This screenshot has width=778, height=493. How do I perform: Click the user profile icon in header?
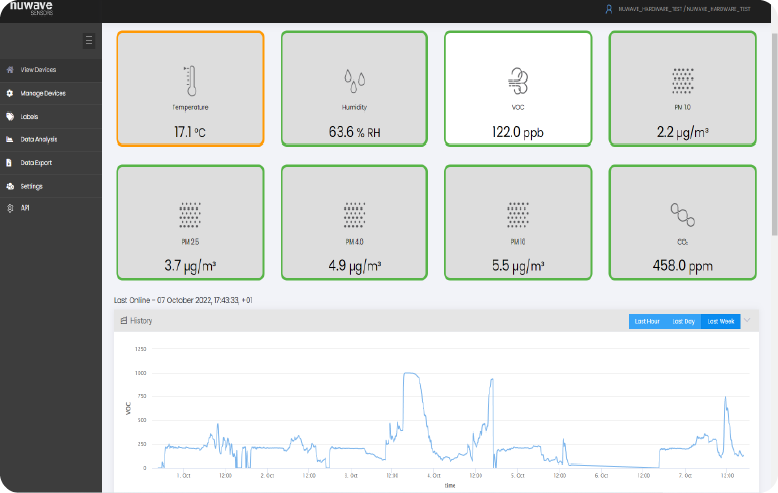click(x=608, y=8)
